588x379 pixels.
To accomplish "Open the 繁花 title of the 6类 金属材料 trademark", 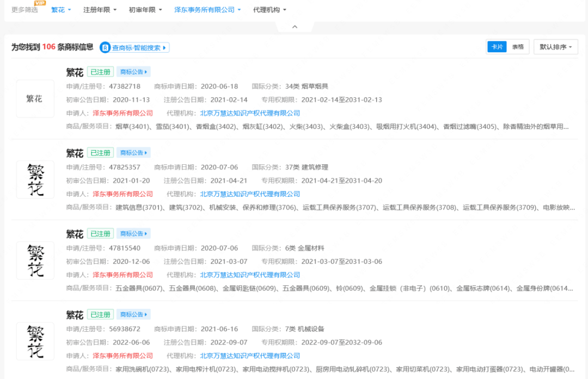I will (75, 234).
